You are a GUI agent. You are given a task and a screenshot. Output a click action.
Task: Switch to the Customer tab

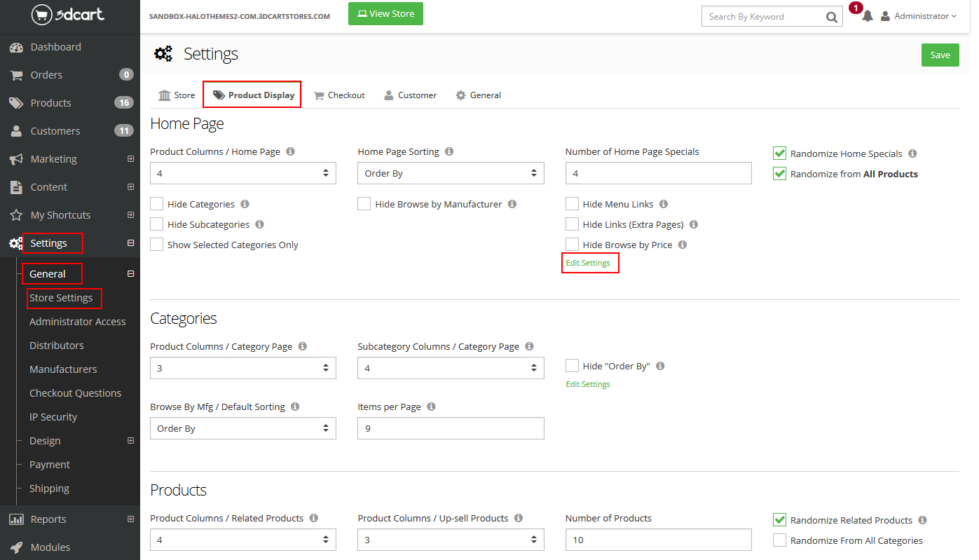[410, 95]
